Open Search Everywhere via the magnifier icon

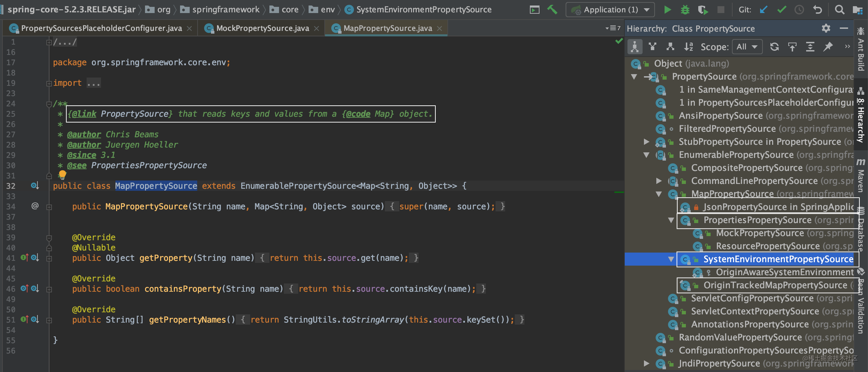coord(839,10)
